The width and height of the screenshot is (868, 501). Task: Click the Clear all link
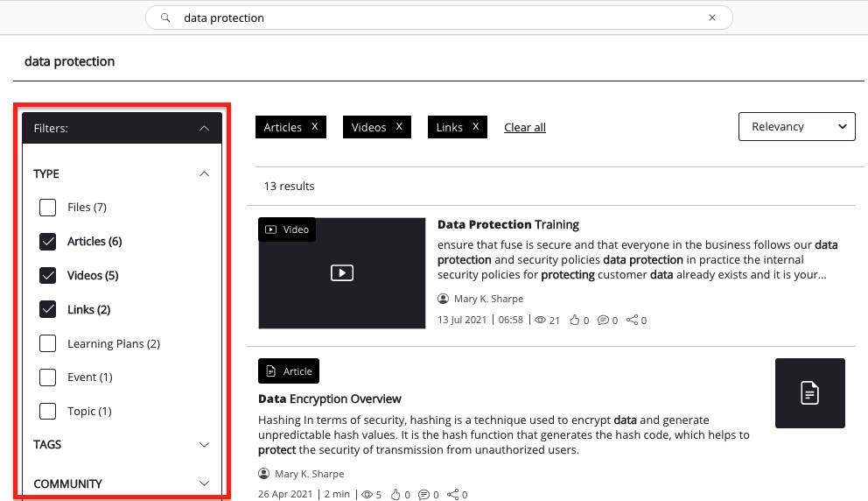tap(525, 128)
